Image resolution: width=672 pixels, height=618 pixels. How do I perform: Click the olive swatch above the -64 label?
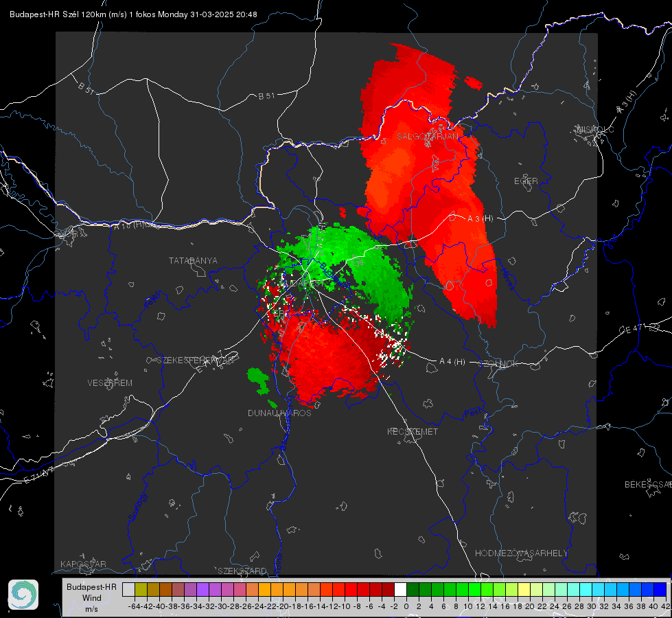pyautogui.click(x=141, y=590)
